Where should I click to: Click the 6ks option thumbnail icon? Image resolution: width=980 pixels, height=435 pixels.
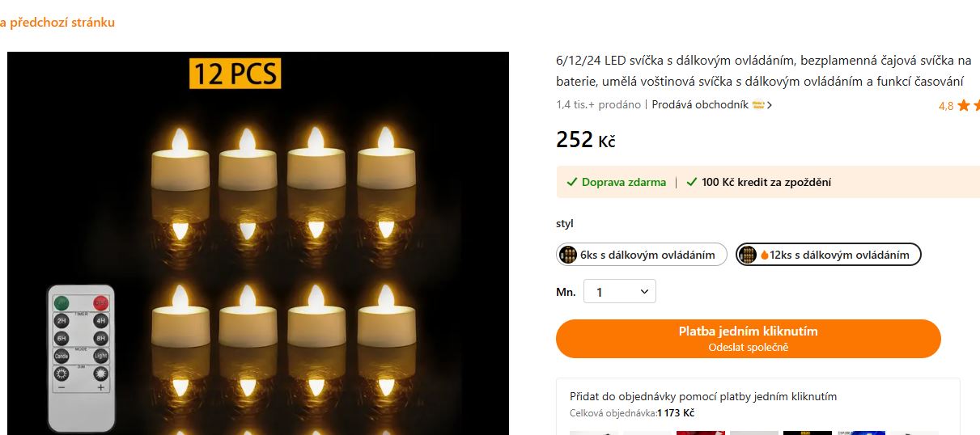pyautogui.click(x=568, y=255)
